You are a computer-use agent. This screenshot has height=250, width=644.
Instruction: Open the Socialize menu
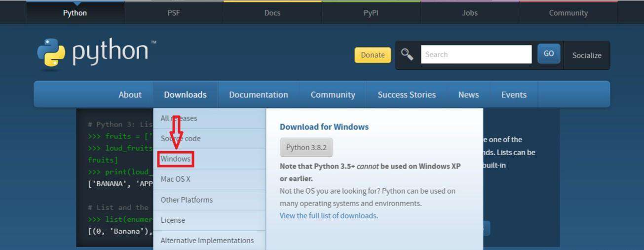click(587, 55)
